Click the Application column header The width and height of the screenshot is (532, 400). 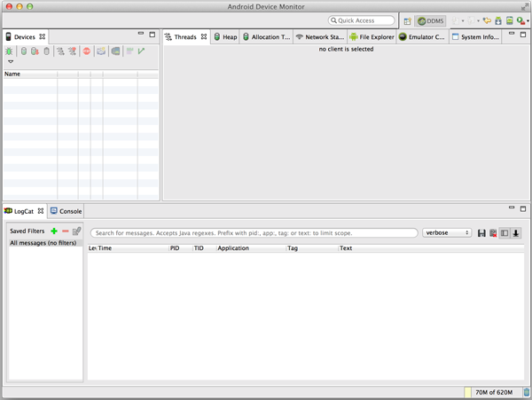(x=251, y=248)
